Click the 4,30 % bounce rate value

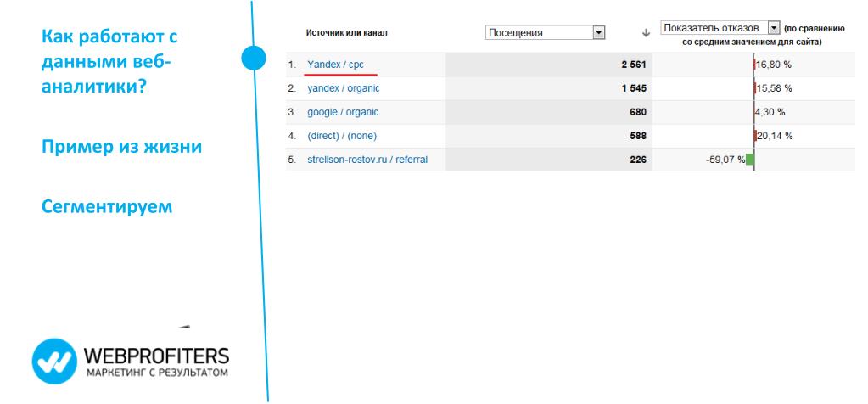coord(770,112)
